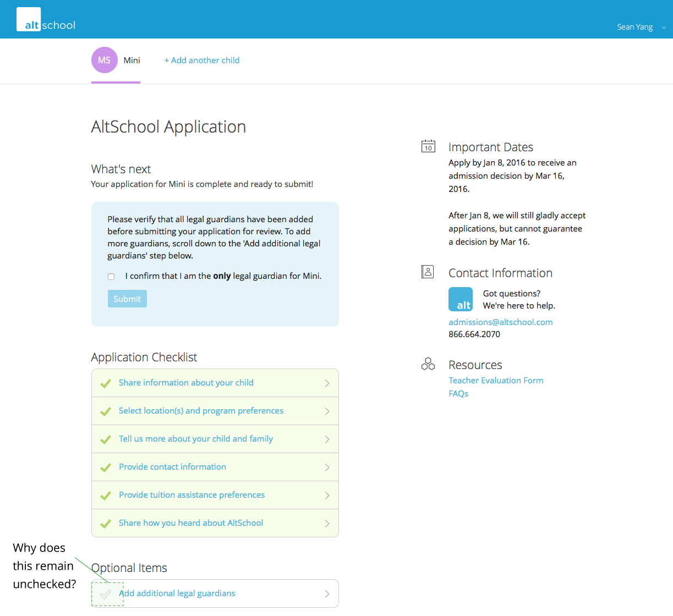Click the 'Important Dates' heading
The width and height of the screenshot is (673, 616).
[x=491, y=147]
